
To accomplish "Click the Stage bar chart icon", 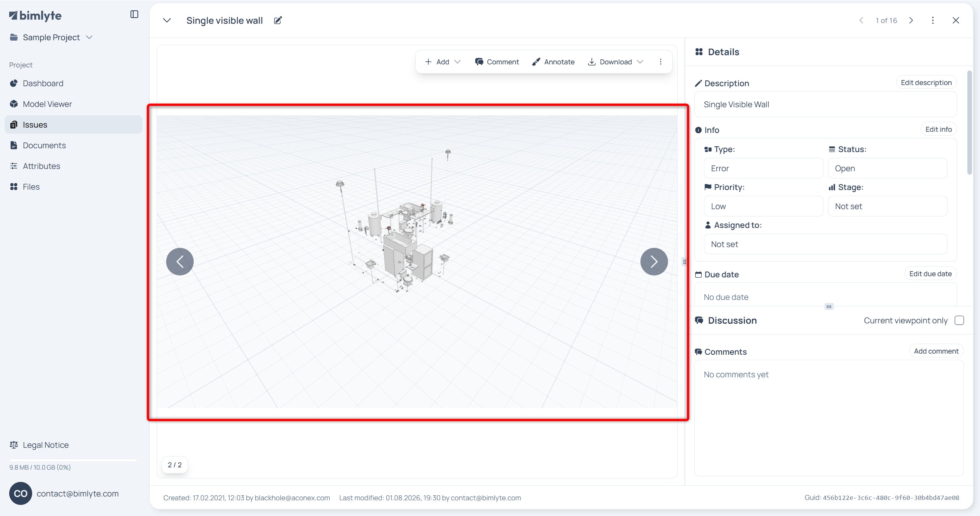I will (832, 187).
